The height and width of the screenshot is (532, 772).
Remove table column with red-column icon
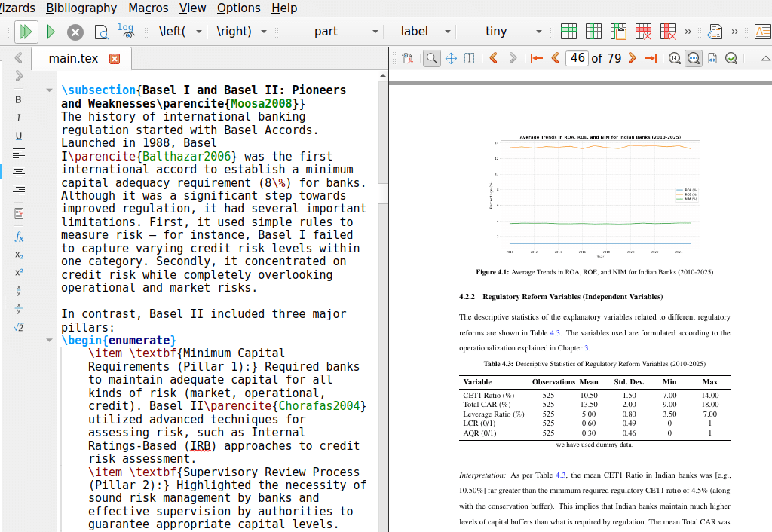668,32
